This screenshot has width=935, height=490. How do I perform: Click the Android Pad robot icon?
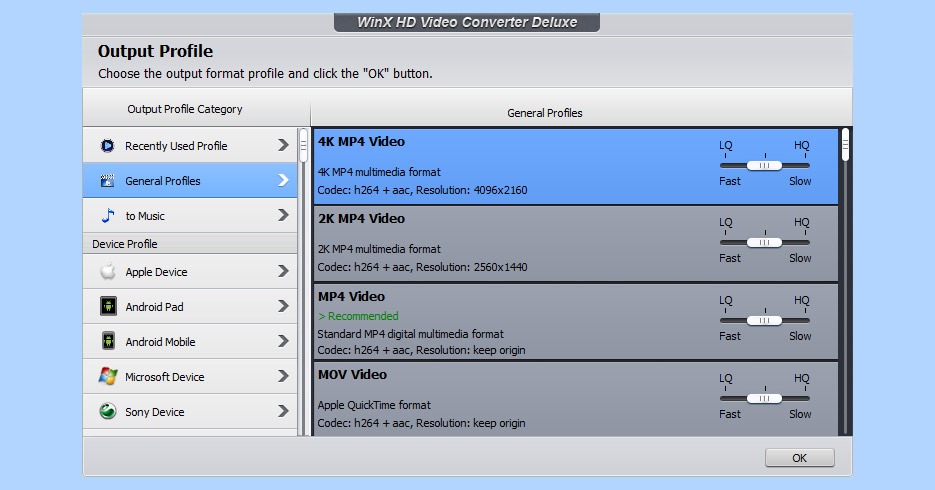(x=108, y=306)
